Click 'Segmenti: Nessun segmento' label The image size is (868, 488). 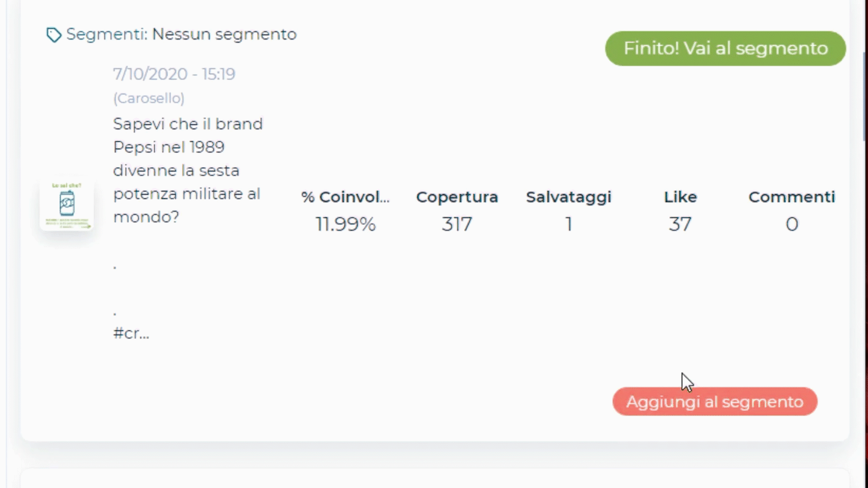[x=181, y=34]
